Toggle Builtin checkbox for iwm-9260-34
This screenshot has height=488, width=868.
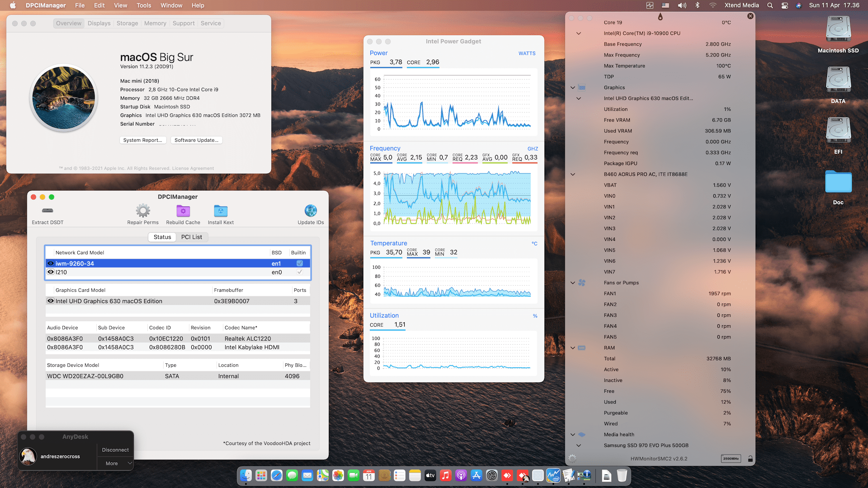click(299, 263)
